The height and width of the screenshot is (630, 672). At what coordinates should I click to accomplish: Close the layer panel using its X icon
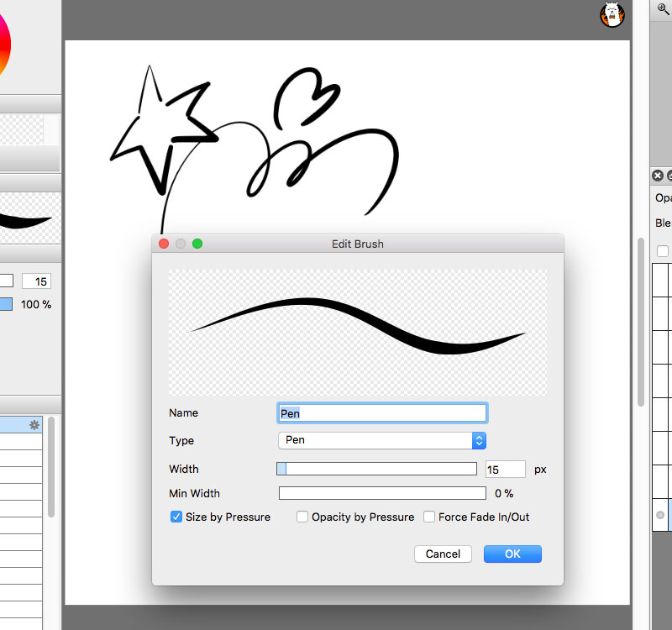coord(658,176)
